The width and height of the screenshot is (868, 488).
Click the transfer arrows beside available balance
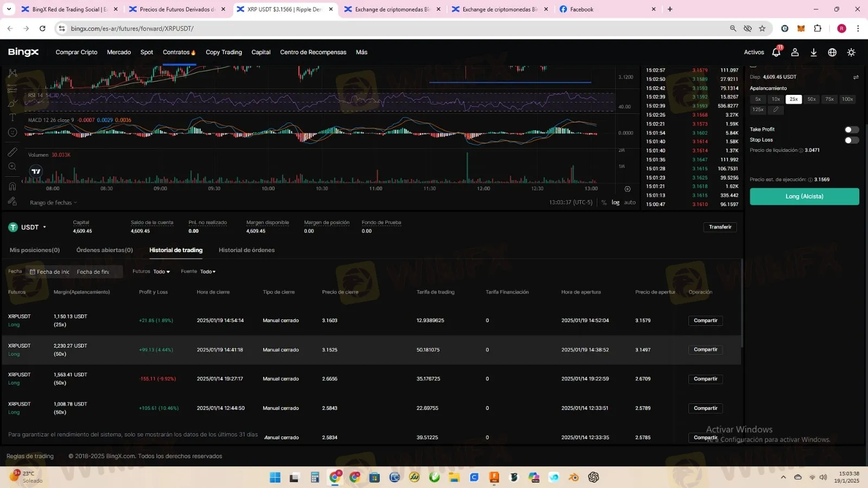point(856,77)
